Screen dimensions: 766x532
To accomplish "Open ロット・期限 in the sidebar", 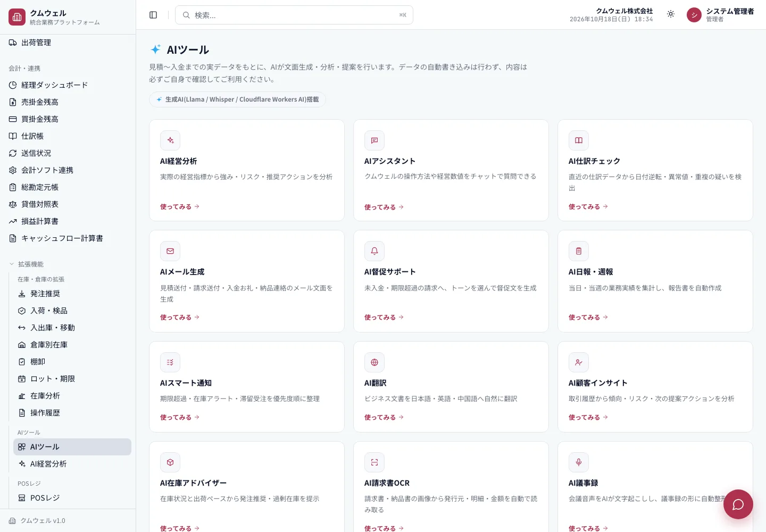I will click(x=72, y=379).
